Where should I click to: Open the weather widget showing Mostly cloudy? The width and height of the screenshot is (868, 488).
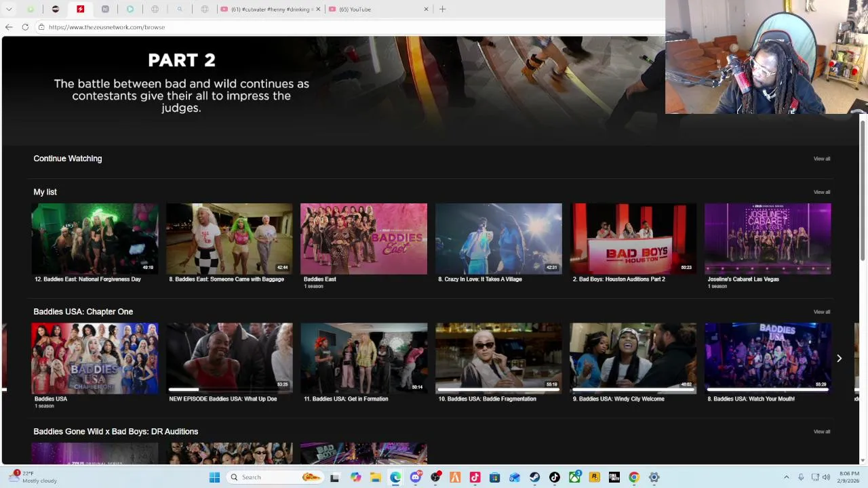pos(33,477)
